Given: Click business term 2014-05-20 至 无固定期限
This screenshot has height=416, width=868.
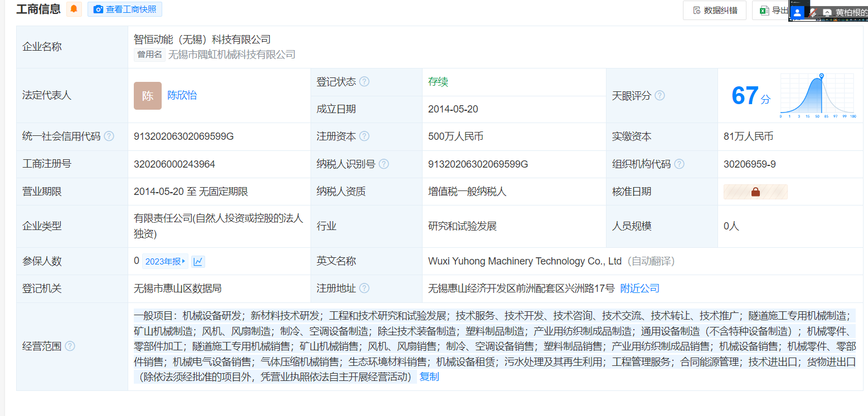Looking at the screenshot, I should point(191,192).
